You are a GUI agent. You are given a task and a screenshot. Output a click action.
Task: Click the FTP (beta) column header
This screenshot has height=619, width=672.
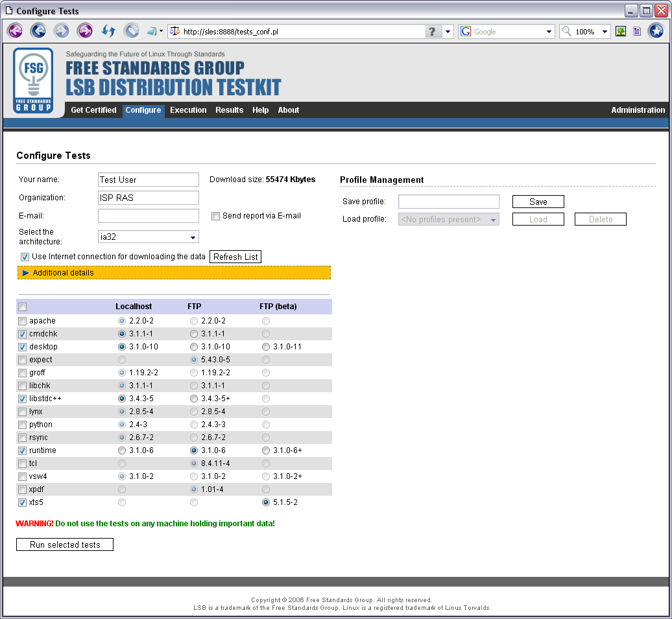[278, 307]
